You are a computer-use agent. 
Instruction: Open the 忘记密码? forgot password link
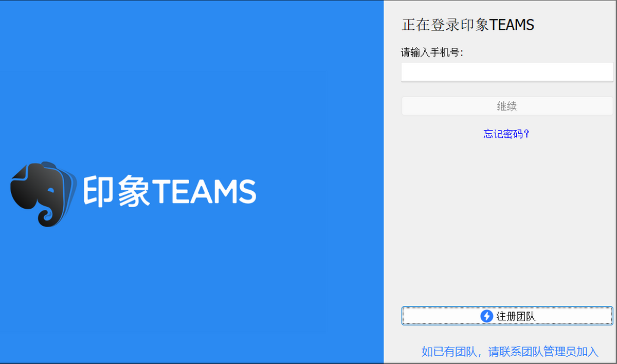coord(506,134)
